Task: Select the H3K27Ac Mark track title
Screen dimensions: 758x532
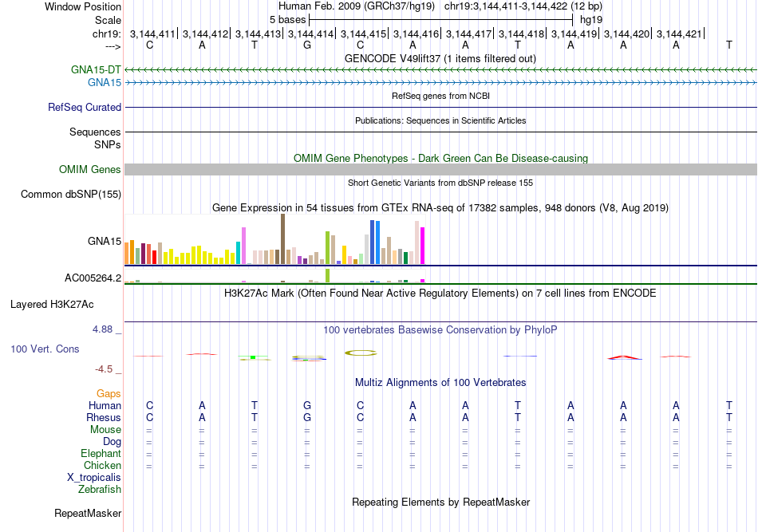Action: (x=440, y=294)
